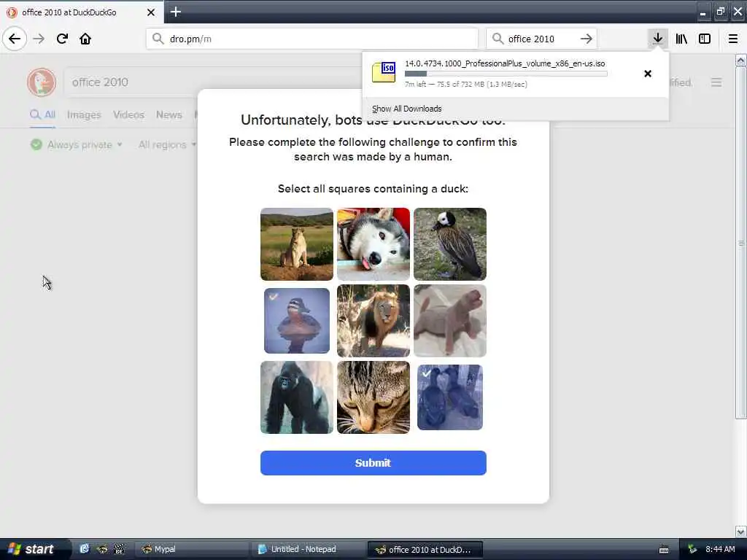Click the tray icon beside the clock
This screenshot has height=560, width=747.
pyautogui.click(x=692, y=549)
